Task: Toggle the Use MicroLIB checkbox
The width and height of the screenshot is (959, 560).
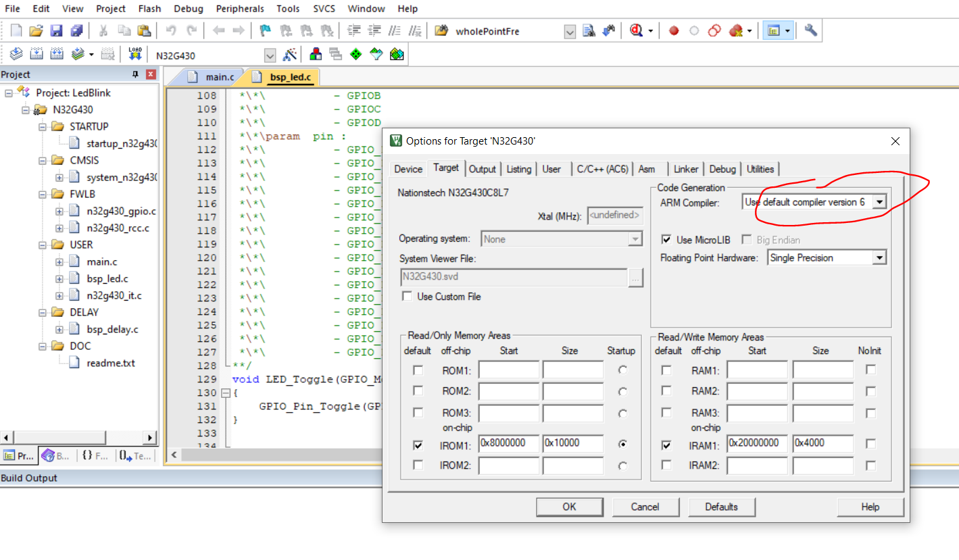Action: [x=666, y=240]
